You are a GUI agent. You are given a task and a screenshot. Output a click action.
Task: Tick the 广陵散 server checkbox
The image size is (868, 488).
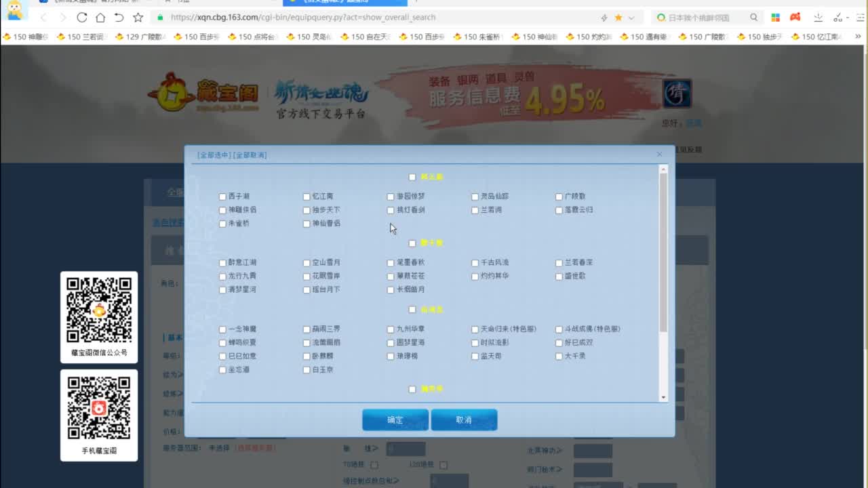pyautogui.click(x=559, y=197)
